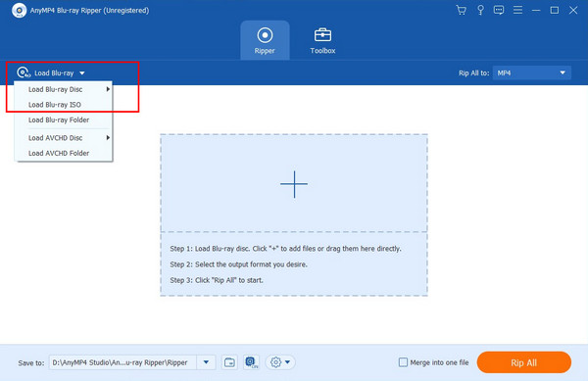588x381 pixels.
Task: Open the feedback chat icon
Action: pos(499,10)
